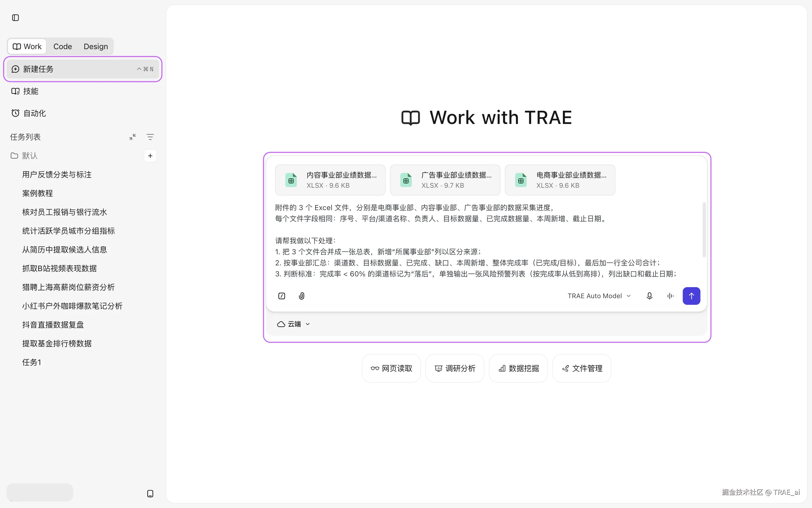Add a task to 默认 folder
This screenshot has height=508, width=812.
pos(150,155)
